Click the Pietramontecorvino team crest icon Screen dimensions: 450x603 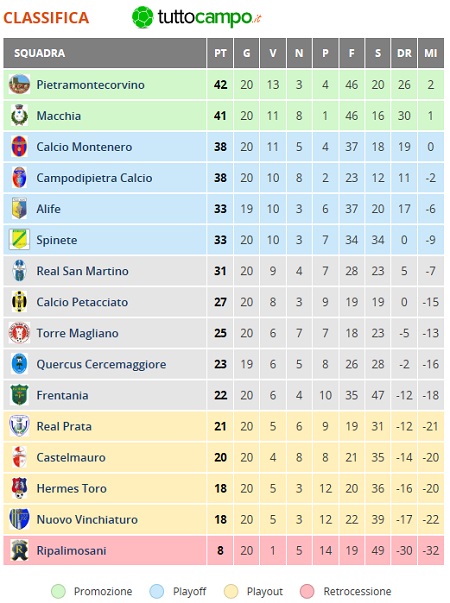coord(19,84)
